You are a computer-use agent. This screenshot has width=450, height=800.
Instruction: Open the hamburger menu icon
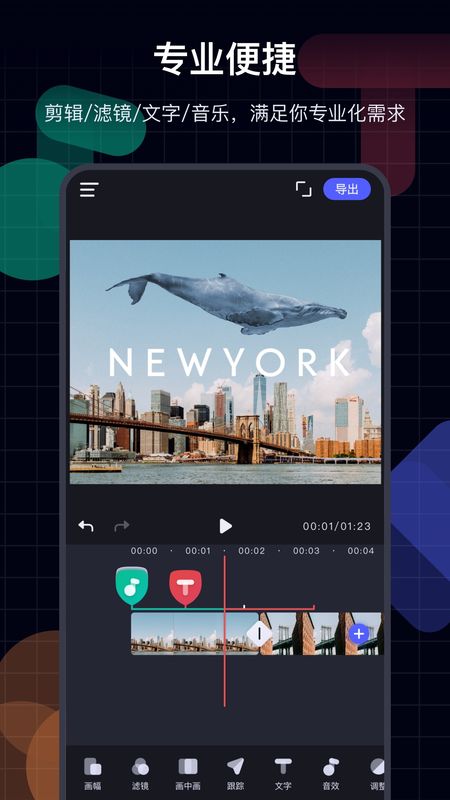[89, 190]
